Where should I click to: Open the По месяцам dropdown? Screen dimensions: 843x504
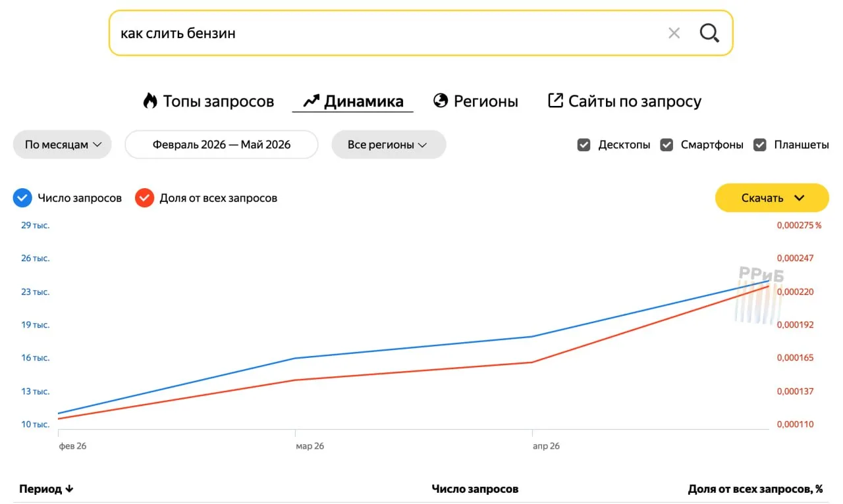(63, 145)
